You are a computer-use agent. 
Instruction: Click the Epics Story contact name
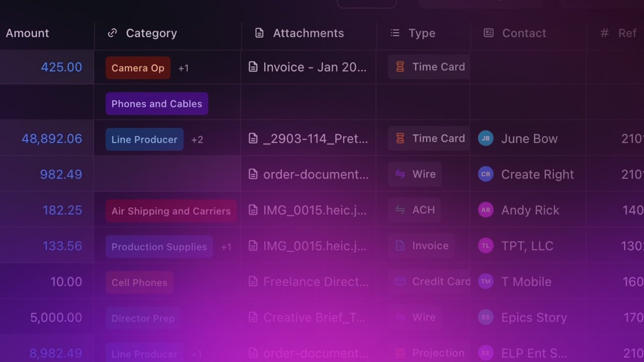tap(534, 317)
